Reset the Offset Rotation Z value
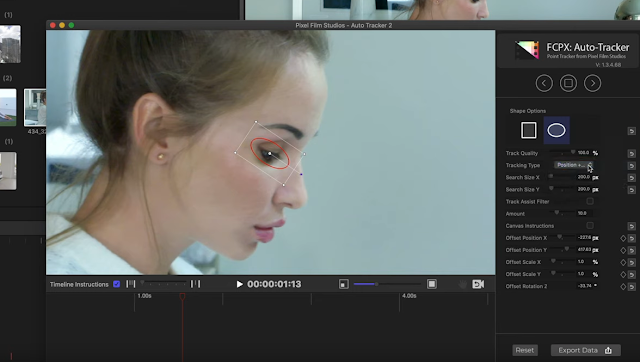The image size is (640, 362). click(x=631, y=287)
